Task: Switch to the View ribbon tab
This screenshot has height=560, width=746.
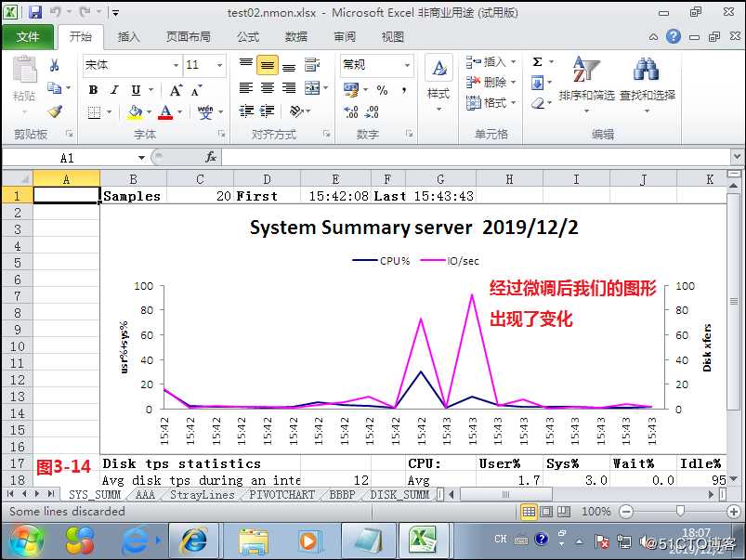Action: click(x=392, y=36)
